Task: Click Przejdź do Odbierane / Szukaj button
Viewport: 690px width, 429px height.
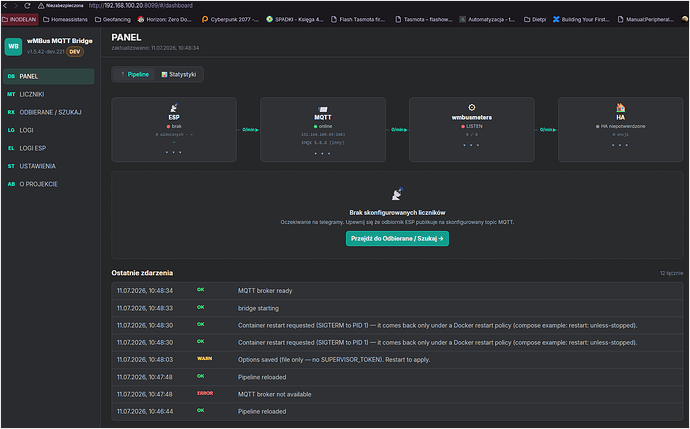Action: (397, 238)
